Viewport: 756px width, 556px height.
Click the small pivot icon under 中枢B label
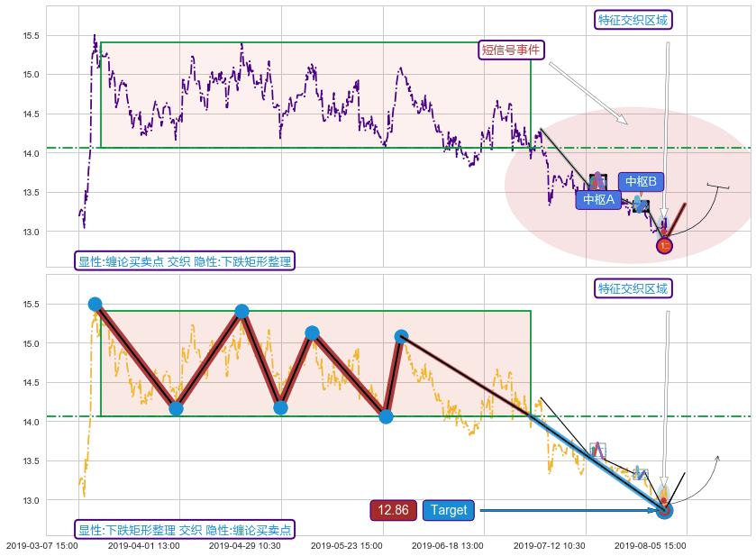(x=640, y=204)
